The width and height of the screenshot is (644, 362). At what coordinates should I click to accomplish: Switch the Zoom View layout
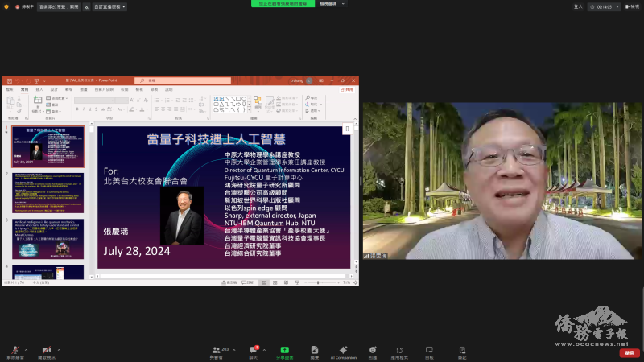632,6
